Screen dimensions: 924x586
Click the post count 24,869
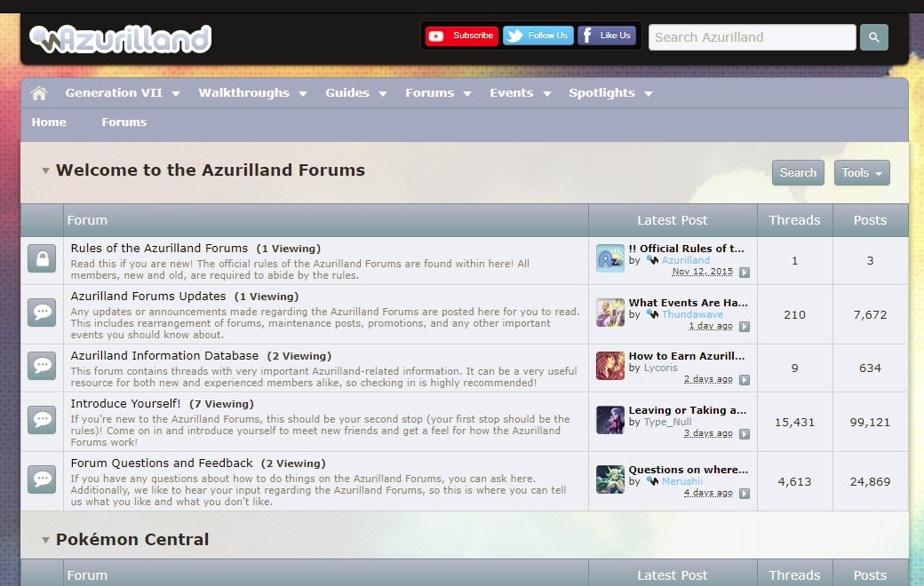click(870, 482)
